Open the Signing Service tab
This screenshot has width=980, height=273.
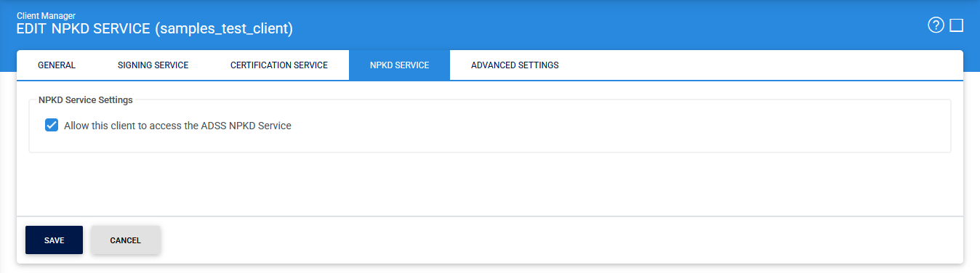[153, 65]
